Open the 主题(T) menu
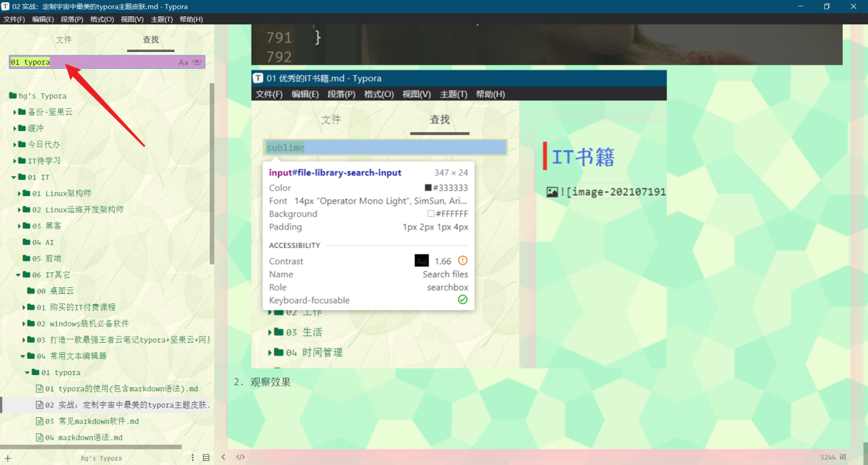868x465 pixels. (x=161, y=19)
